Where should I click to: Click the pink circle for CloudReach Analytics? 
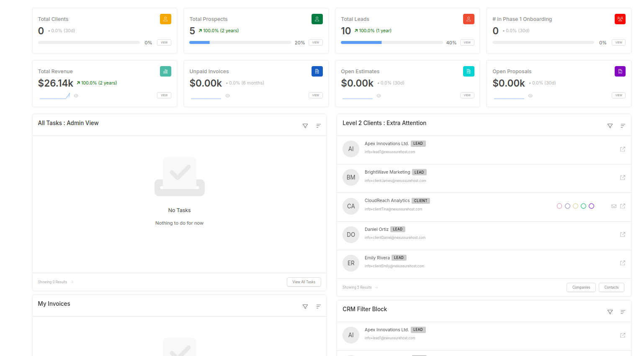pos(559,206)
